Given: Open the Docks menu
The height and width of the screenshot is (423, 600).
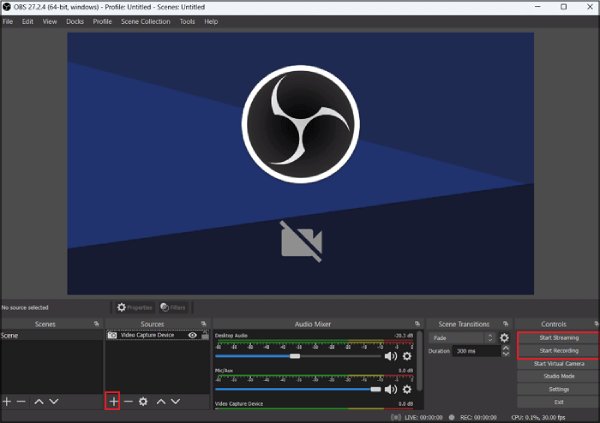Looking at the screenshot, I should (75, 21).
